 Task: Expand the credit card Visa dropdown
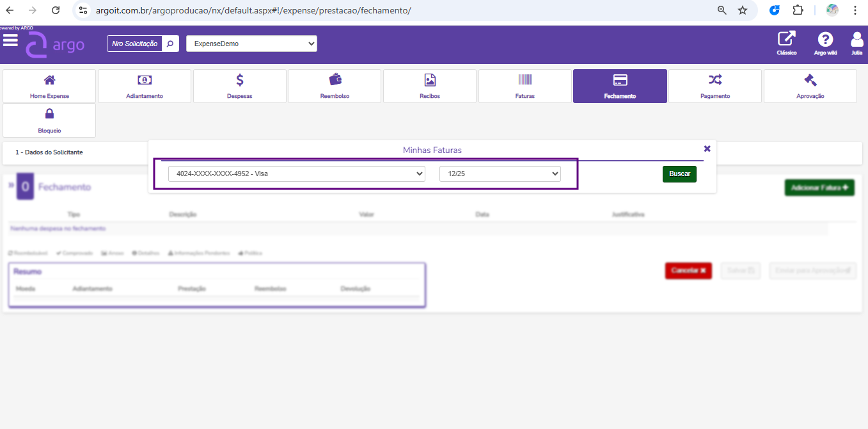point(296,174)
